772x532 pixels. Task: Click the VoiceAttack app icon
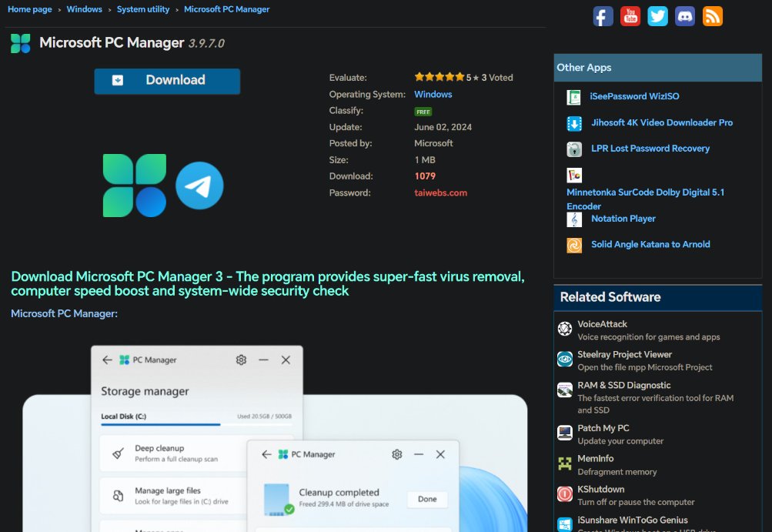pos(565,328)
